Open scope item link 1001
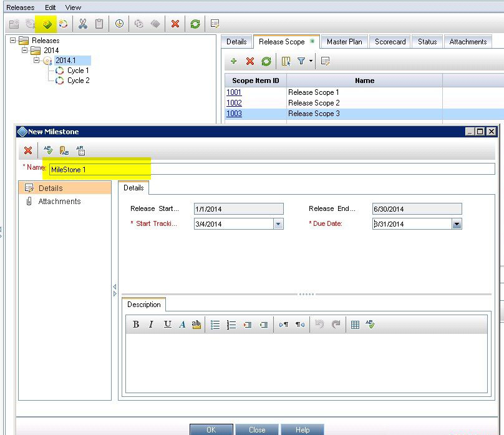This screenshot has height=435, width=504. pyautogui.click(x=234, y=92)
